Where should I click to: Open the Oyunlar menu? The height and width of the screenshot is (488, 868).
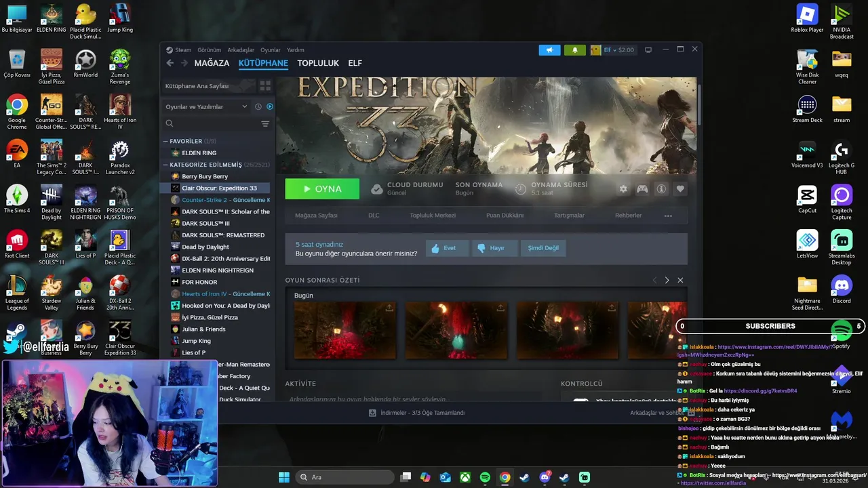(x=271, y=49)
